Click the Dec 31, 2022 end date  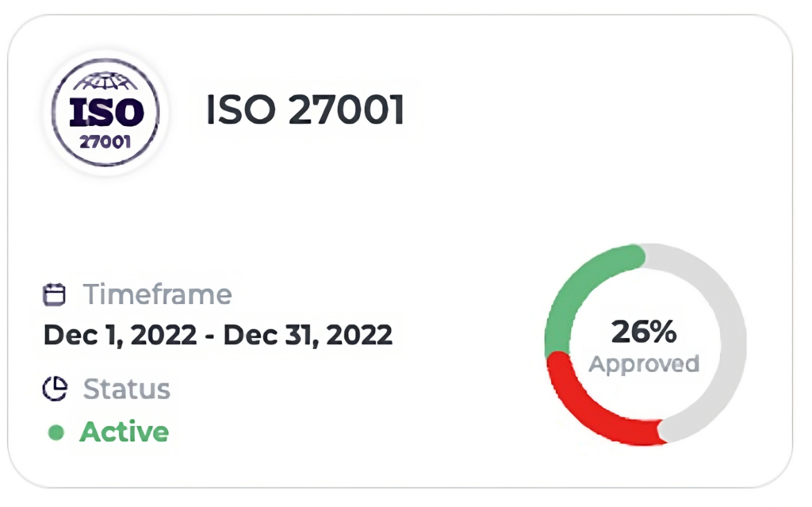click(308, 335)
